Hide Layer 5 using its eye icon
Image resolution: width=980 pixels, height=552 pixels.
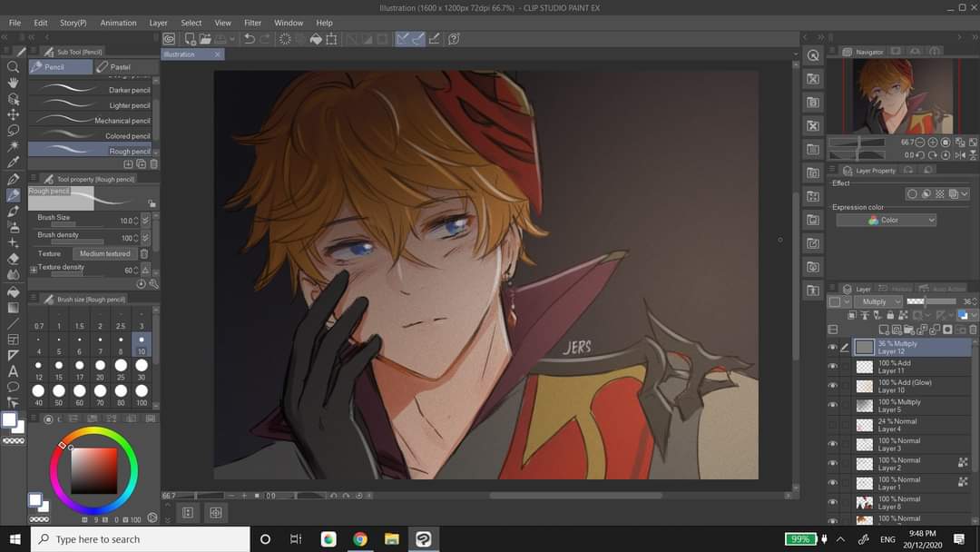tap(832, 405)
